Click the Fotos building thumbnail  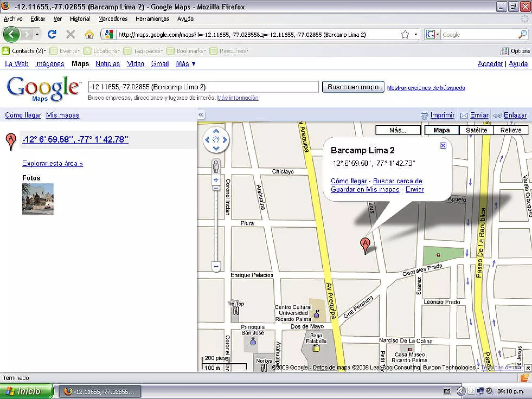coord(38,199)
